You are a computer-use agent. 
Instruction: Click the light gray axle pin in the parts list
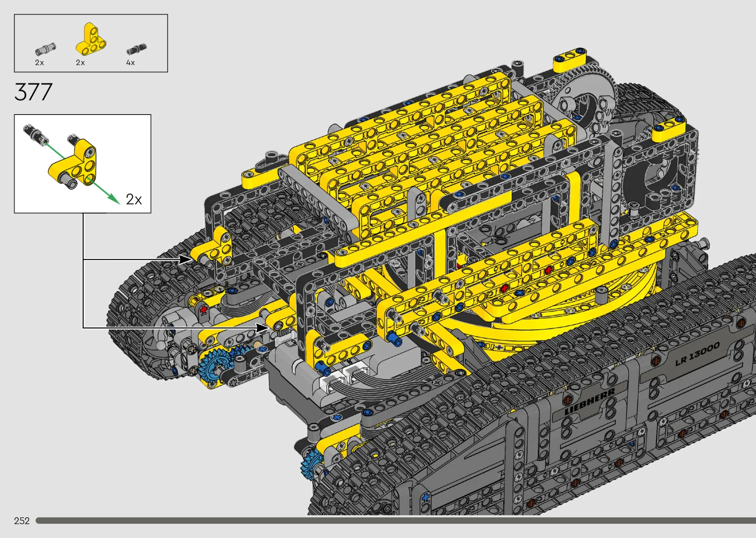click(x=46, y=49)
